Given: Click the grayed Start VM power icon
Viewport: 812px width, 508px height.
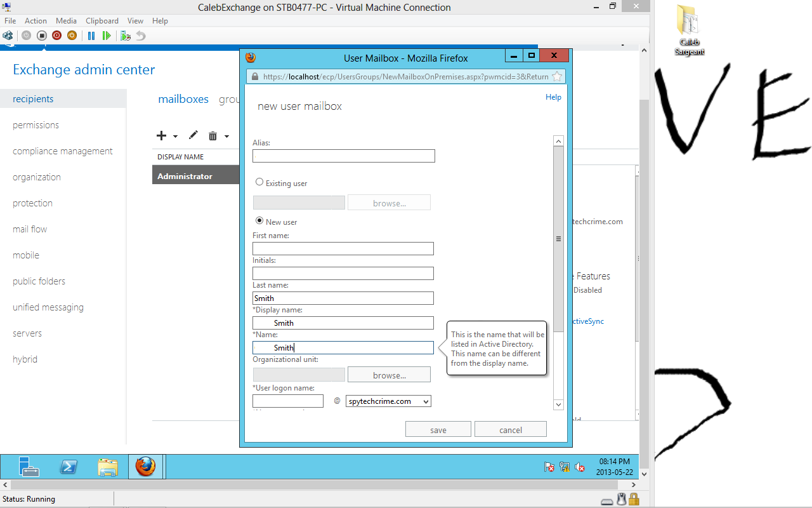Looking at the screenshot, I should (26, 36).
